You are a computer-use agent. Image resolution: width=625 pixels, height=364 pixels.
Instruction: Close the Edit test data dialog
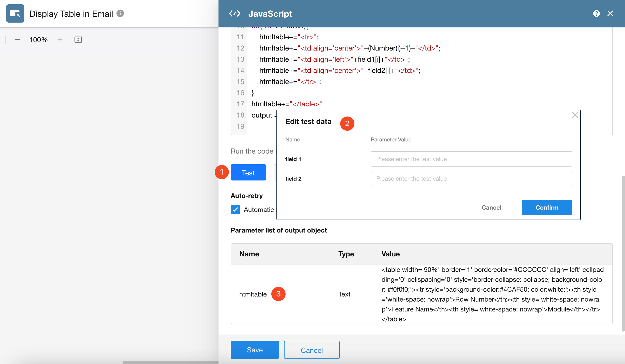coord(575,115)
